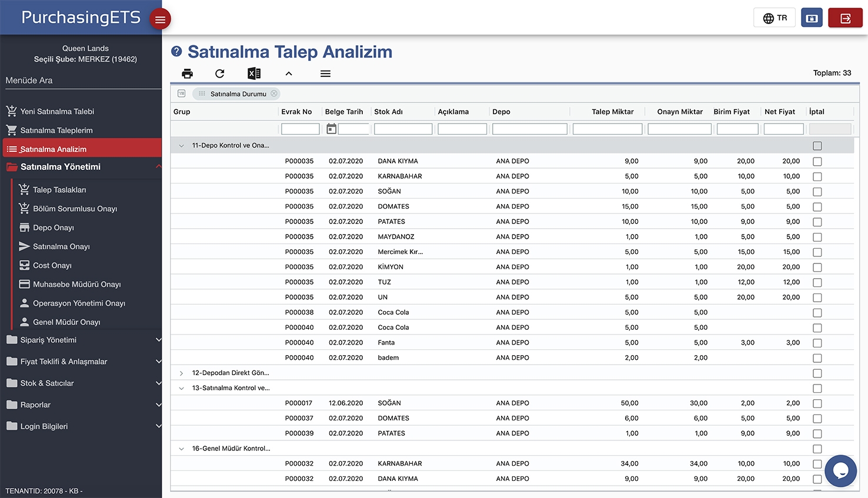This screenshot has width=868, height=498.
Task: Sort by the Stok Adı column header
Action: [388, 112]
